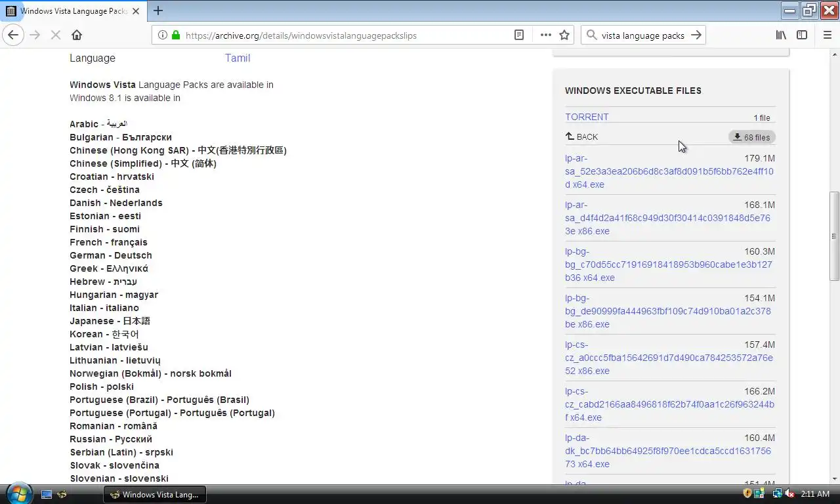
Task: Click the 'Language' metadata label
Action: [x=93, y=58]
